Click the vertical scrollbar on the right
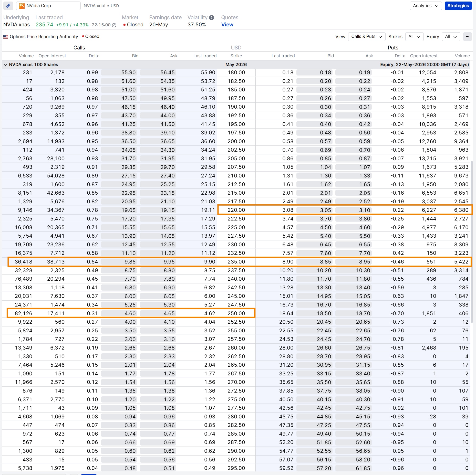476x475 pixels. pyautogui.click(x=472, y=242)
